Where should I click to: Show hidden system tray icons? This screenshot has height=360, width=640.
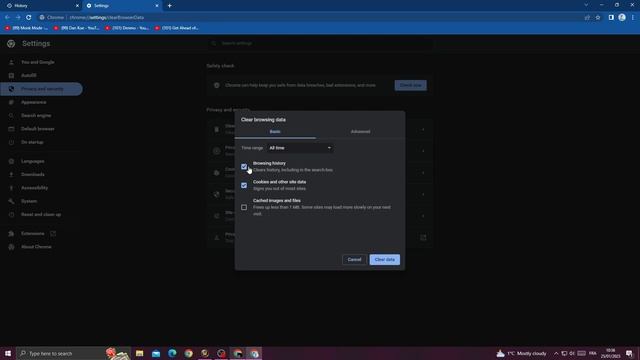coord(556,353)
